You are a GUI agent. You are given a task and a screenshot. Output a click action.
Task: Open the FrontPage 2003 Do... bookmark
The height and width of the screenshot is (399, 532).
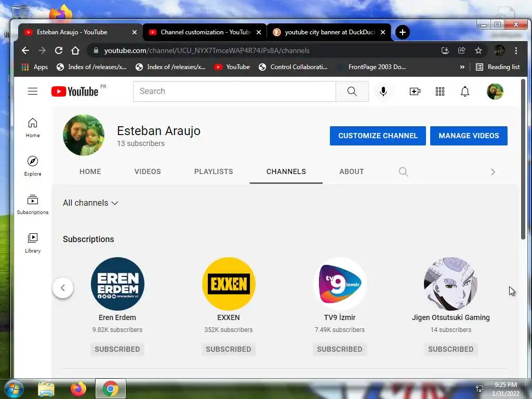tap(371, 67)
